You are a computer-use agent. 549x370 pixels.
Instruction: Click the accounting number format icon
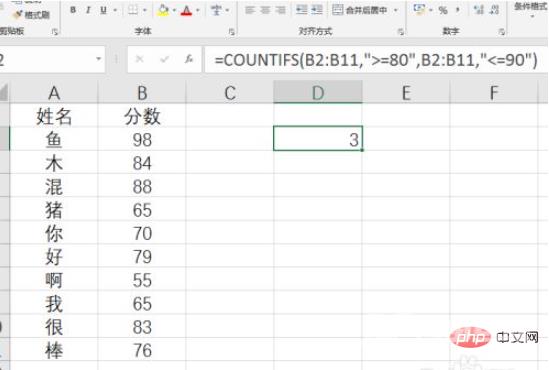coord(419,10)
